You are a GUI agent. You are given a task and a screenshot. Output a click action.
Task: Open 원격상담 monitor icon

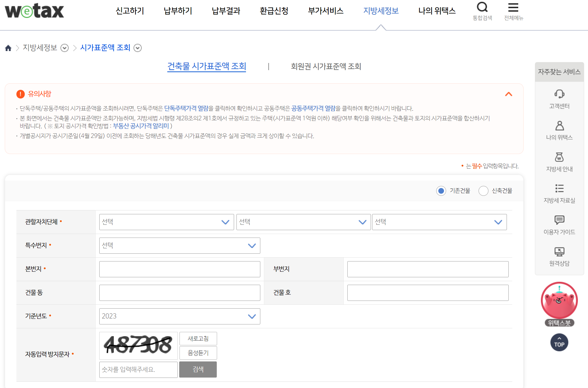coord(559,252)
